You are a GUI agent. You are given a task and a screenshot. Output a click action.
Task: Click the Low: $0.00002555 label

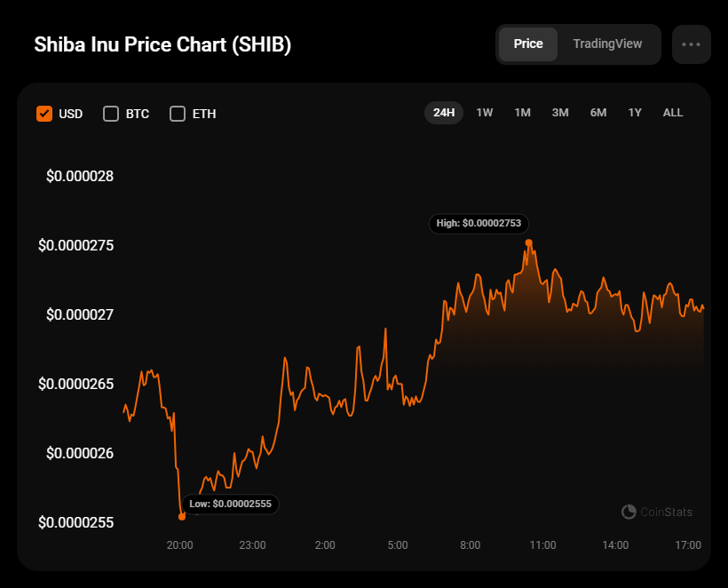(x=231, y=505)
